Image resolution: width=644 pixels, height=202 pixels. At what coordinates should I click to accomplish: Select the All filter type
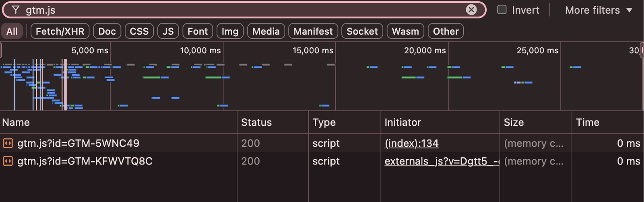(x=12, y=31)
